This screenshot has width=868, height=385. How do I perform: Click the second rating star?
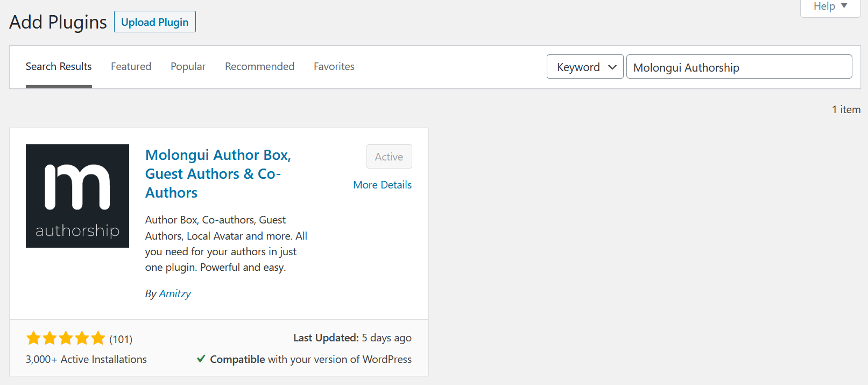[50, 338]
